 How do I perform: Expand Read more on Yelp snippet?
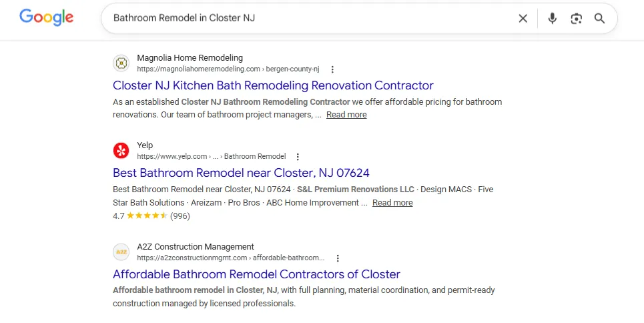pos(392,203)
